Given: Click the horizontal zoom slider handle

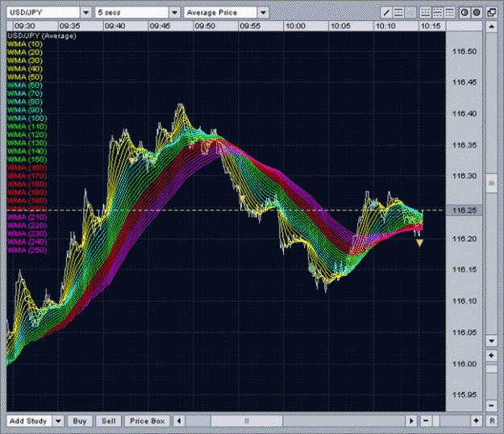Looking at the screenshot, I should [x=436, y=421].
